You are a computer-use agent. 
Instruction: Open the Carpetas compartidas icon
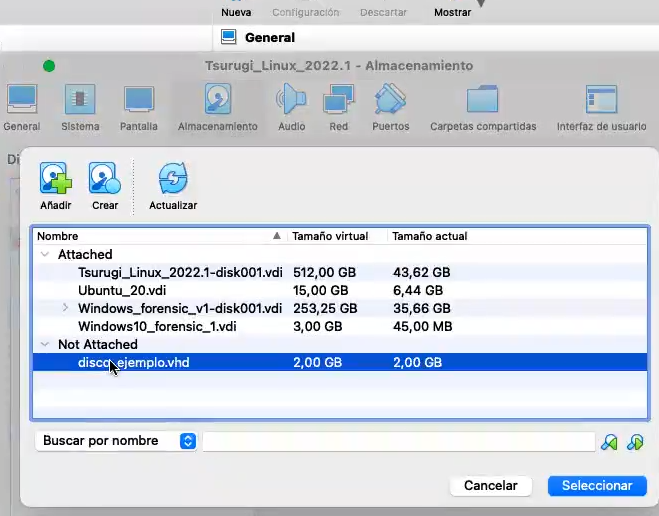[482, 99]
